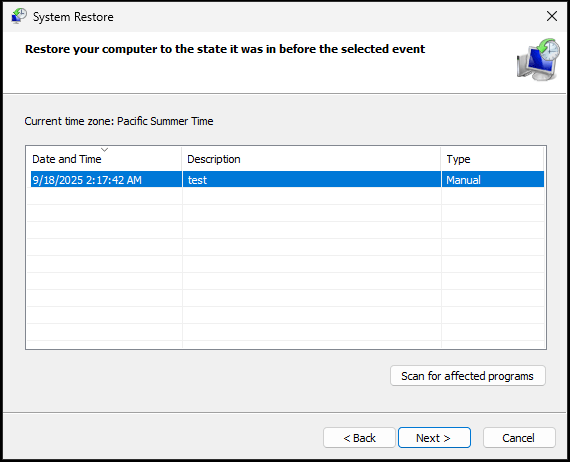The width and height of the screenshot is (570, 462).
Task: Close the System Restore dialog
Action: click(x=551, y=16)
